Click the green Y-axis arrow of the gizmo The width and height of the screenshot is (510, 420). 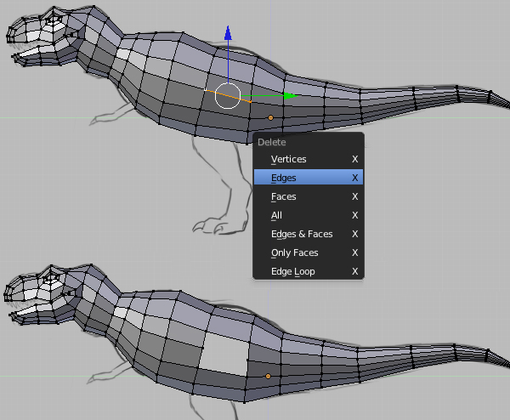290,95
